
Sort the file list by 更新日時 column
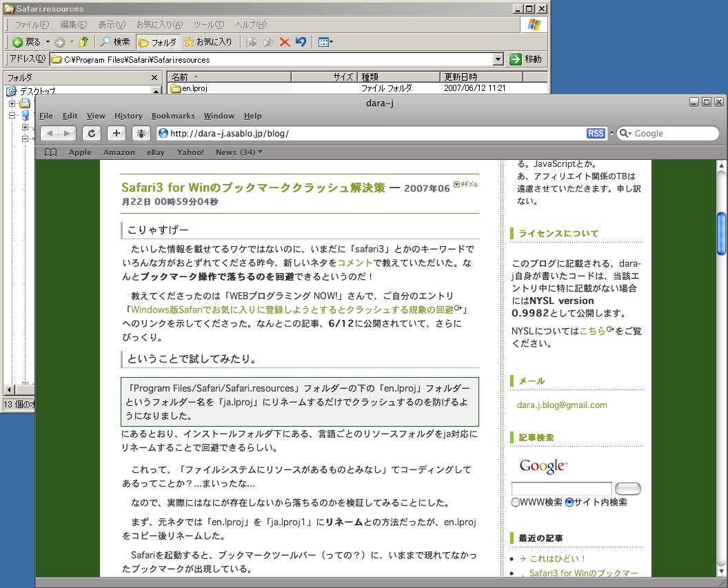click(481, 77)
